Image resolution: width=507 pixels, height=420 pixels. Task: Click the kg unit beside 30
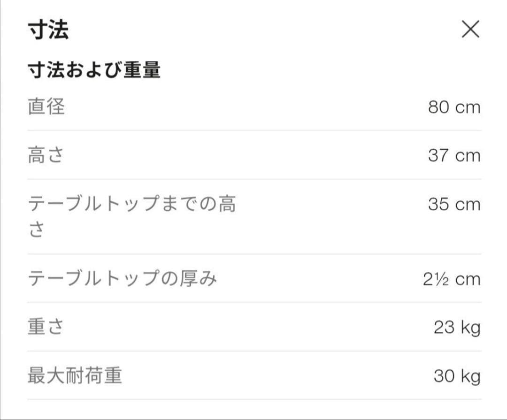coord(470,376)
